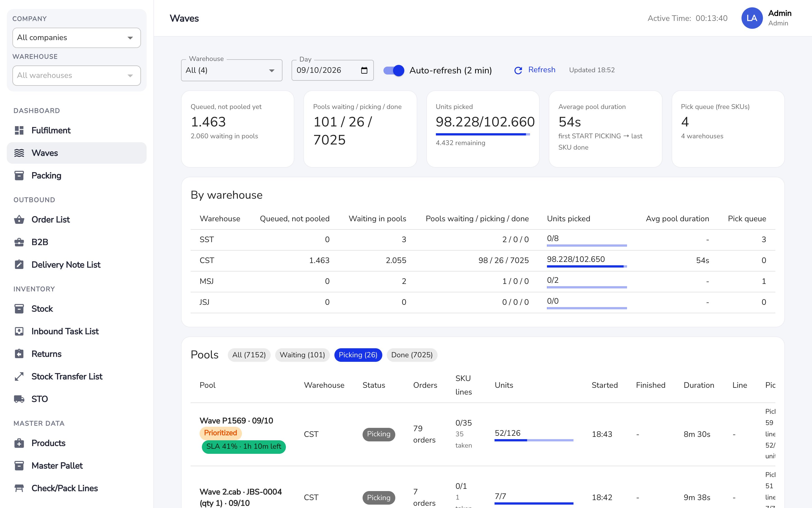Click the Stock inventory icon
The height and width of the screenshot is (508, 812).
(x=19, y=308)
